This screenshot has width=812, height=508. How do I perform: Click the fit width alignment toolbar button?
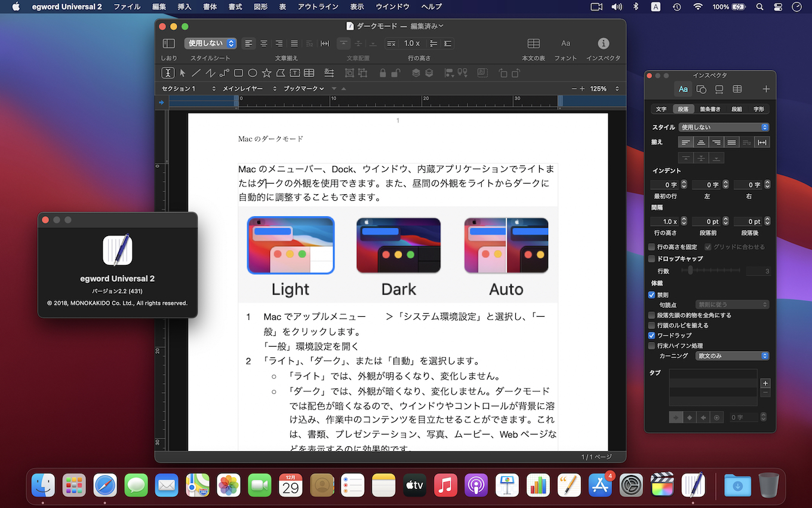click(x=325, y=44)
